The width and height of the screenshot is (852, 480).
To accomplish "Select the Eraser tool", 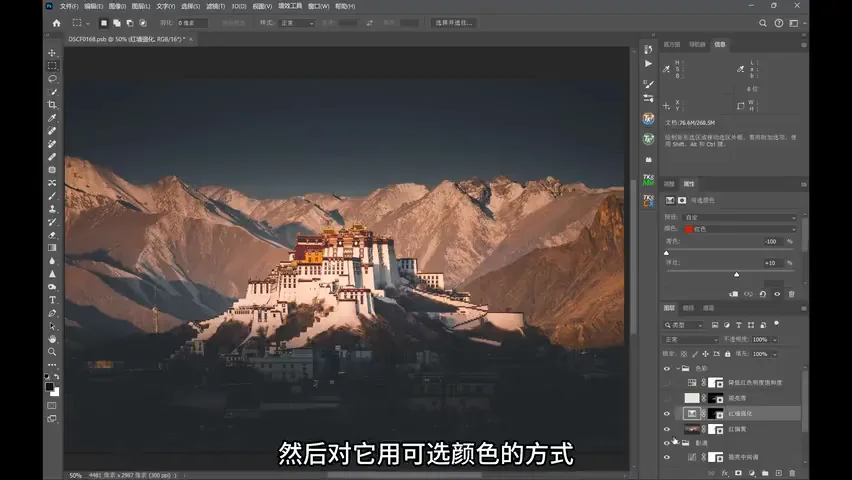I will click(52, 235).
